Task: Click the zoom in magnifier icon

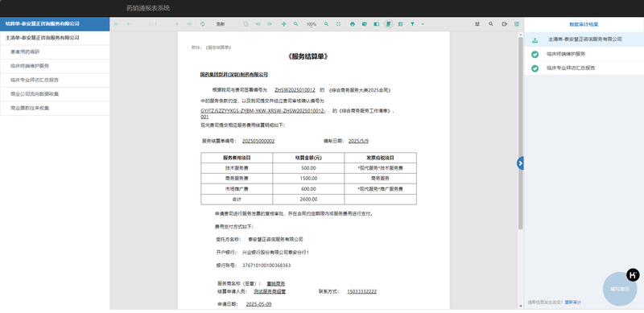Action: pyautogui.click(x=327, y=24)
